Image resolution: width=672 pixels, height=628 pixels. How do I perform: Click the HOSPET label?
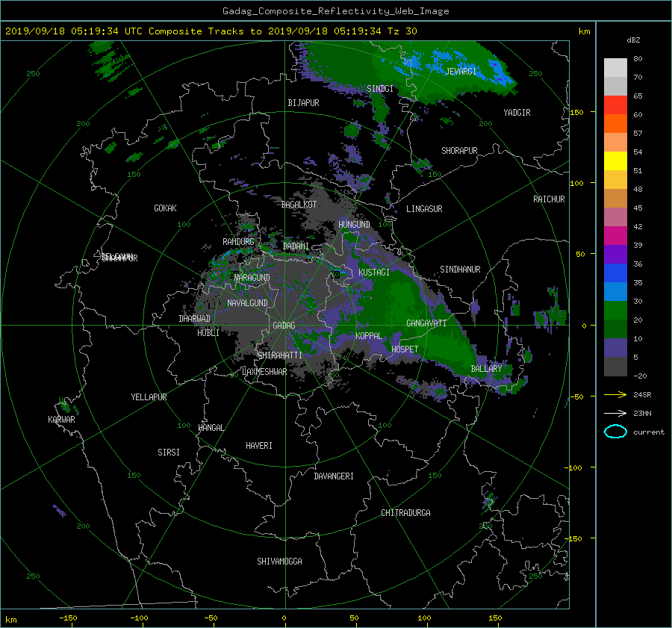(405, 349)
